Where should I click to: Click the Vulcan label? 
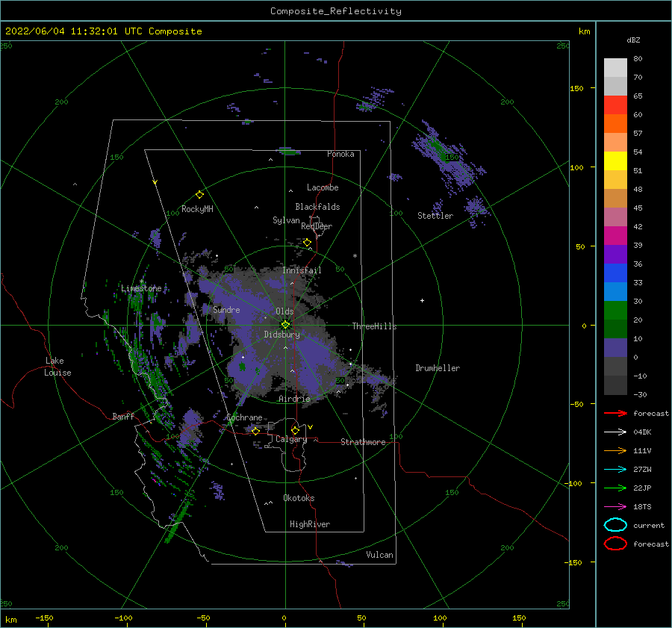[x=379, y=554]
